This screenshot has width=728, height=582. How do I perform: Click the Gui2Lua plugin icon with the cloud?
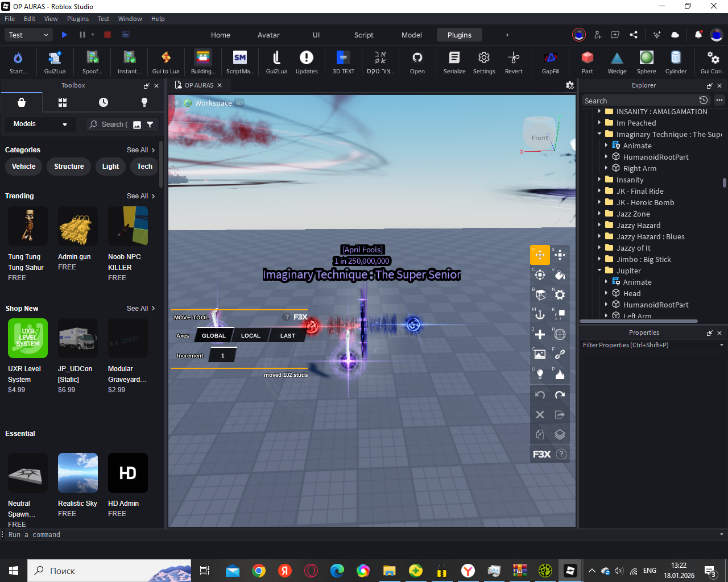[55, 61]
